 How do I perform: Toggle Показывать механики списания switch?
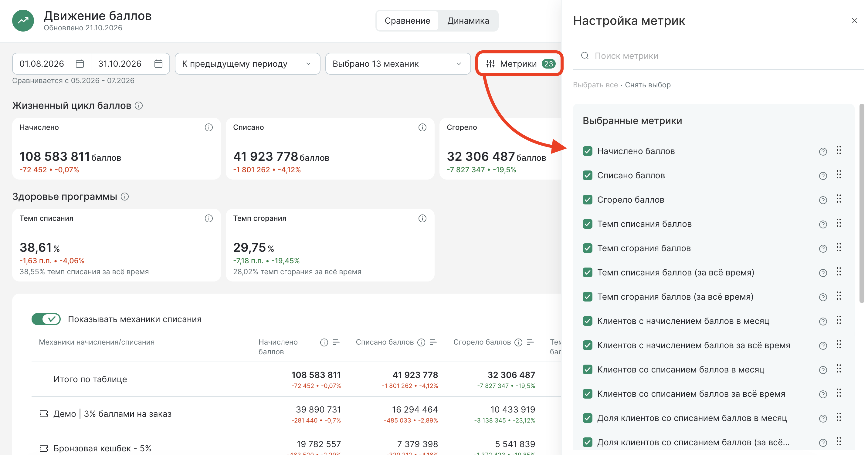[x=46, y=319]
